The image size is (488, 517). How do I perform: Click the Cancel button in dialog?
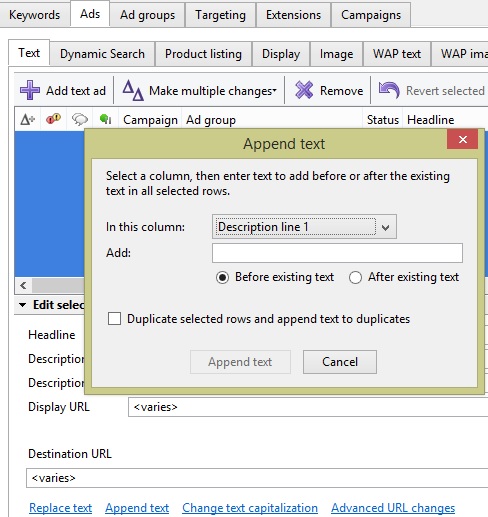pyautogui.click(x=340, y=362)
